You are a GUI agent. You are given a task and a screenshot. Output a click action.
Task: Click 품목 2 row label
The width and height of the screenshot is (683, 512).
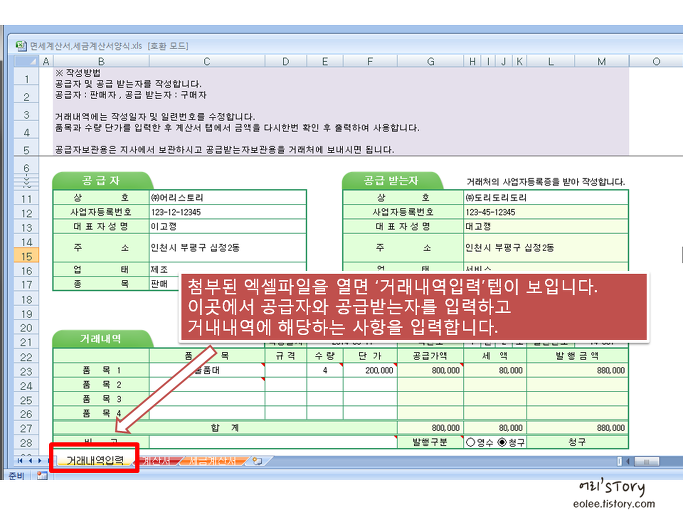(x=101, y=385)
